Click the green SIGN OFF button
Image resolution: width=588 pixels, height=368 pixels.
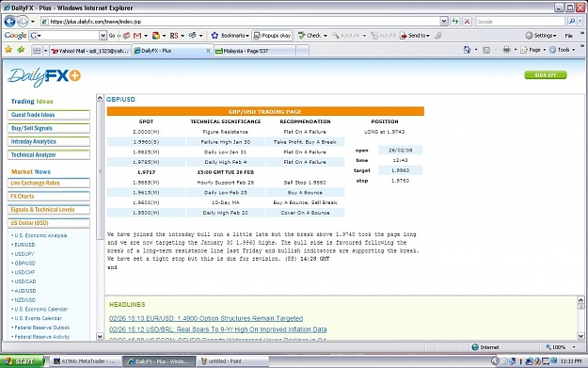(x=546, y=75)
